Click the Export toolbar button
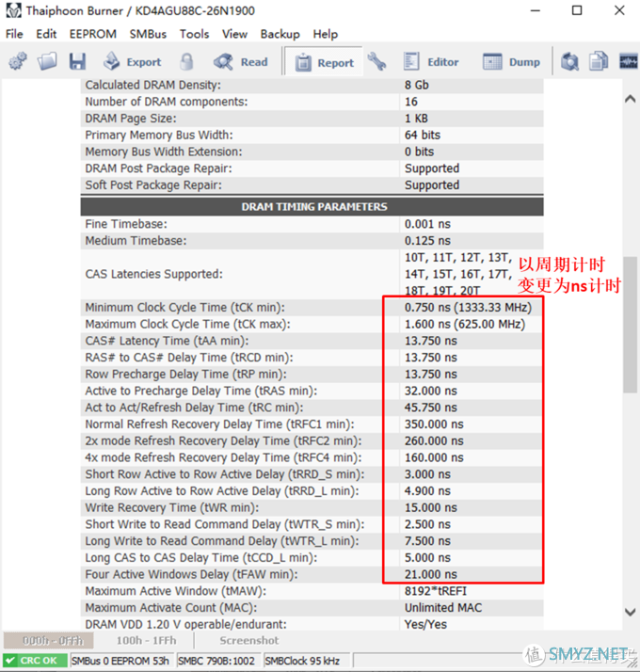640x672 pixels. (x=133, y=62)
